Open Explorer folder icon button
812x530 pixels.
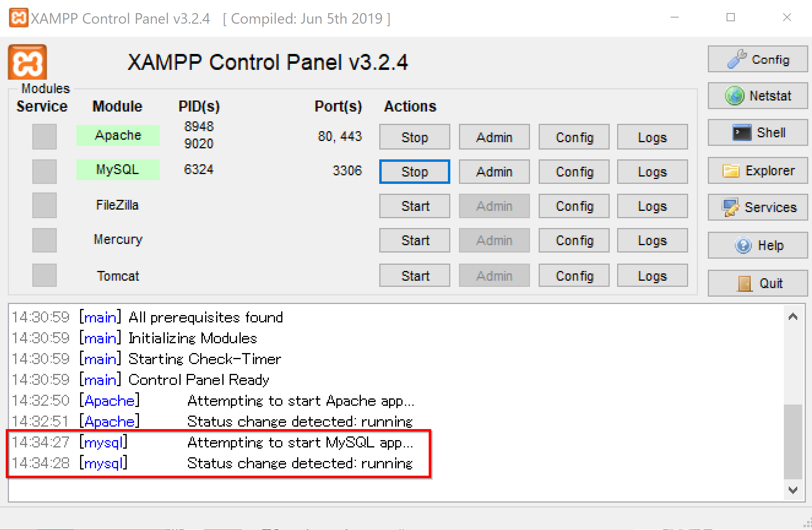758,170
